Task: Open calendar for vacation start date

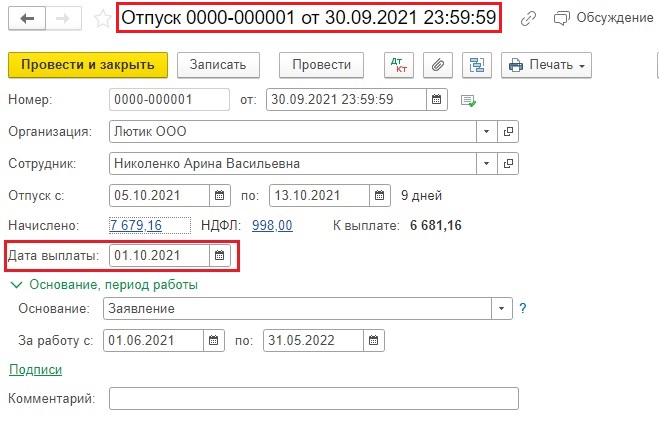Action: pos(220,195)
